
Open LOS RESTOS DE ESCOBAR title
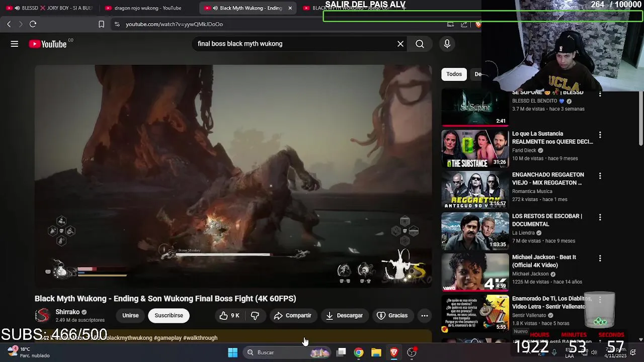coord(547,220)
